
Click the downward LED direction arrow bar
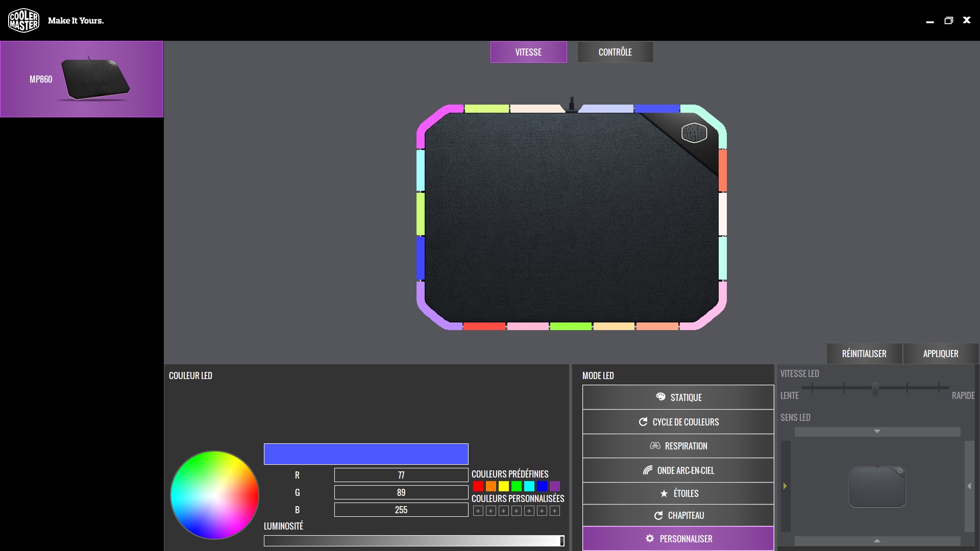pyautogui.click(x=877, y=432)
